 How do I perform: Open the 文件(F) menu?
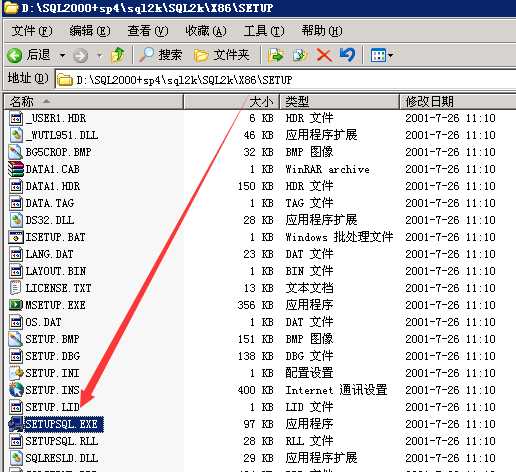32,31
